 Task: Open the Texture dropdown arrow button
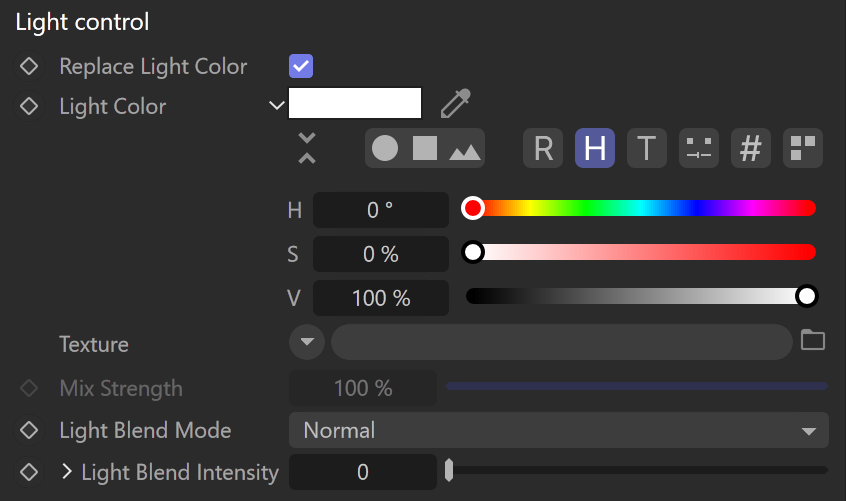pos(306,342)
